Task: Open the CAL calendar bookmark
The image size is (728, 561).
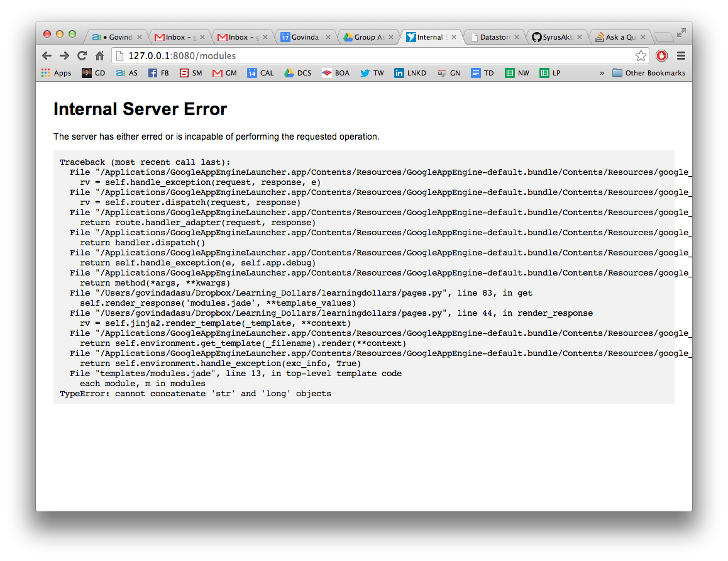Action: pos(260,73)
